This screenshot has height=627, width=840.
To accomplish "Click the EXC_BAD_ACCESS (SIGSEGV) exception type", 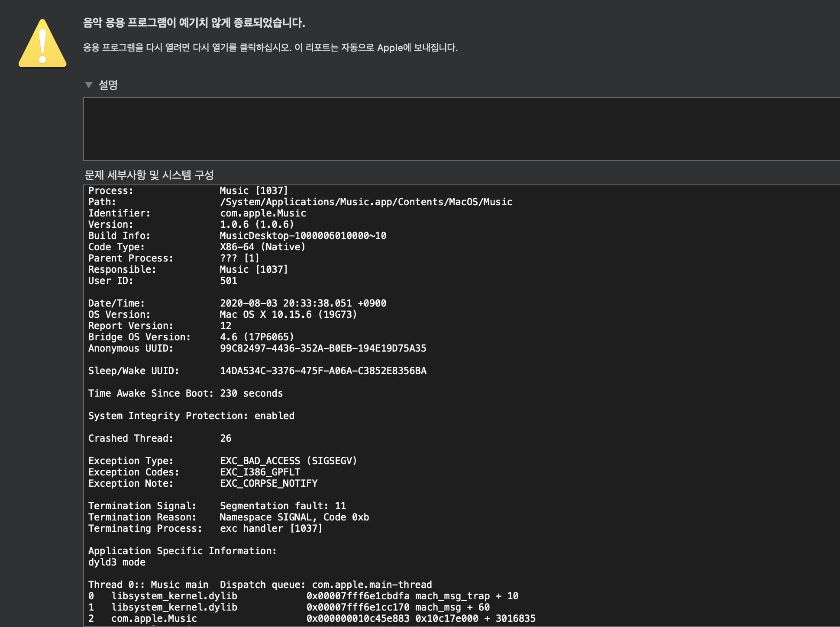I will point(288,461).
